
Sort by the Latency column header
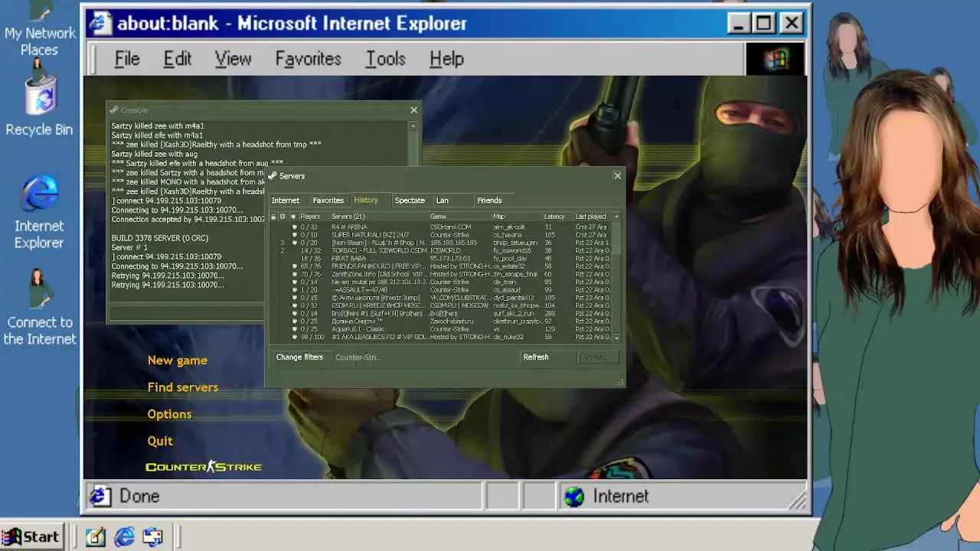coord(557,217)
